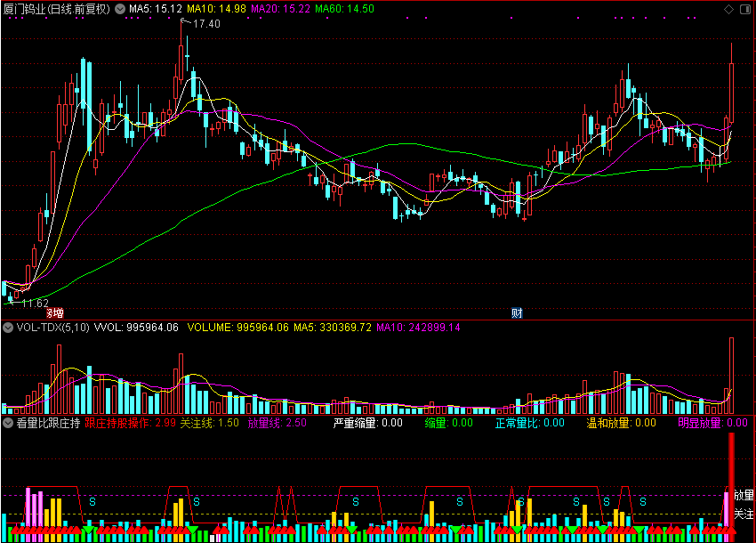Select the MA60: 14.50 legend
Screen dimensions: 756x543
pos(344,9)
